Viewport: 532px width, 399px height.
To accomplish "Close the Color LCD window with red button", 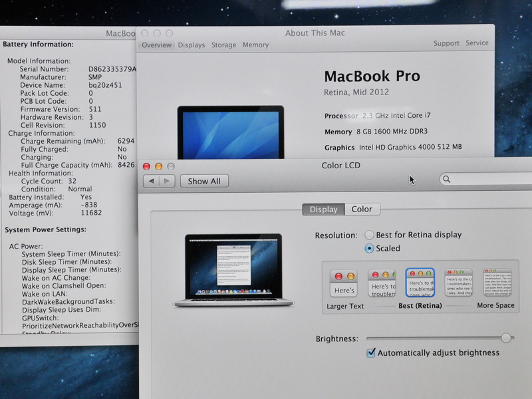I will (x=146, y=166).
